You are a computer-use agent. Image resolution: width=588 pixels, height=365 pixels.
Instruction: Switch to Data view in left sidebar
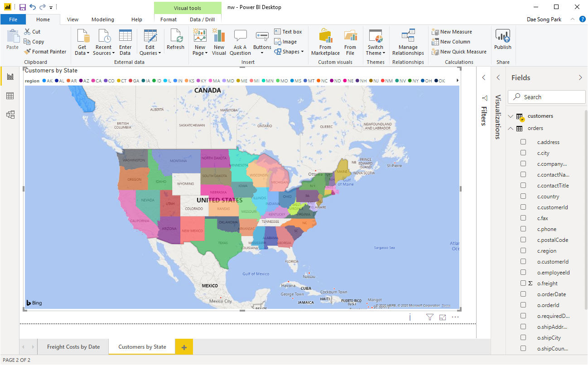[x=10, y=96]
